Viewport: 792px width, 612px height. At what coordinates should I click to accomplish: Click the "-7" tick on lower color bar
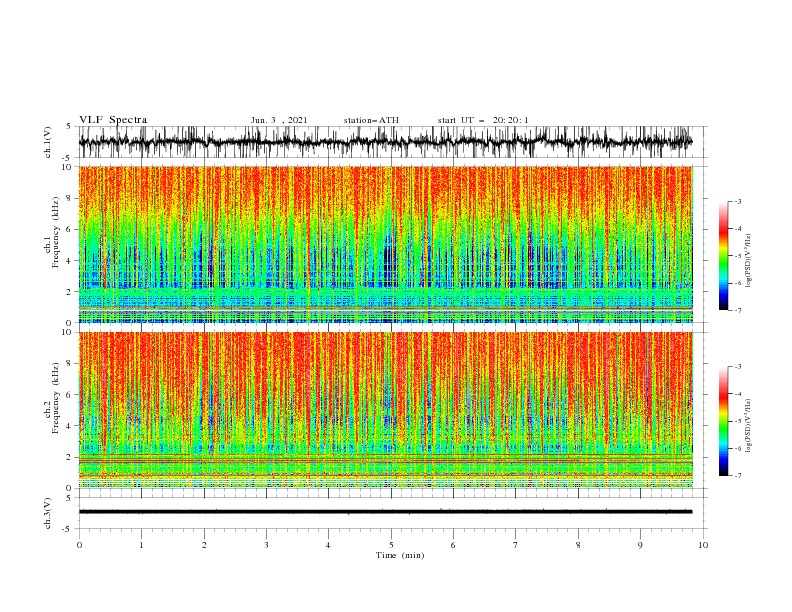click(x=738, y=476)
